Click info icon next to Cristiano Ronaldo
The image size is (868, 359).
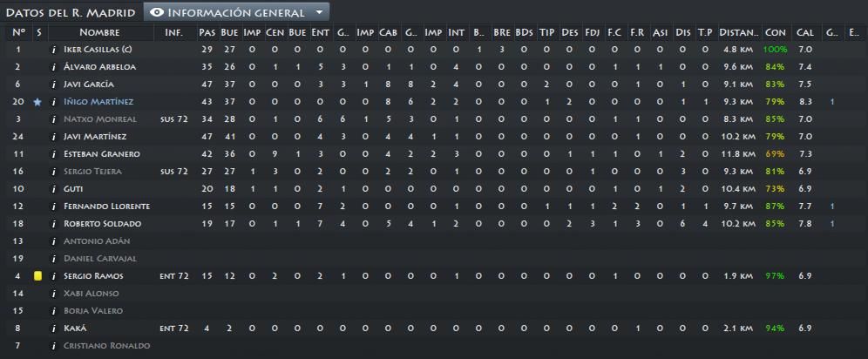(x=54, y=346)
